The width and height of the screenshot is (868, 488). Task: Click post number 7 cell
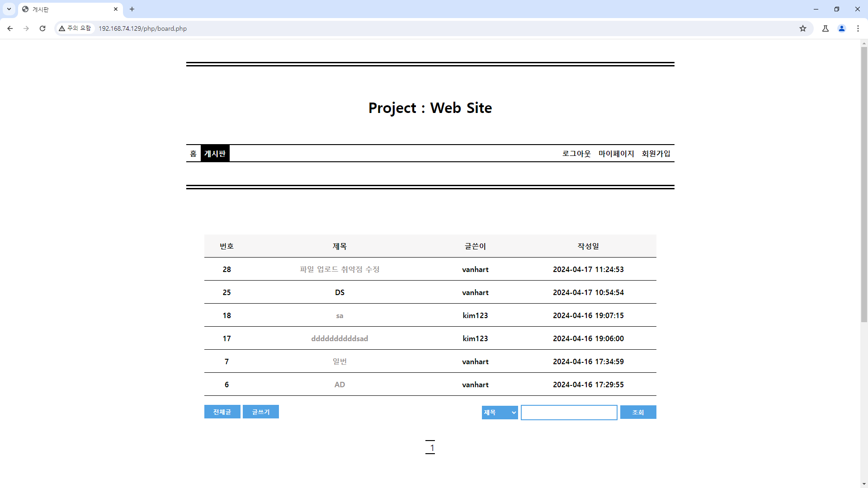227,361
